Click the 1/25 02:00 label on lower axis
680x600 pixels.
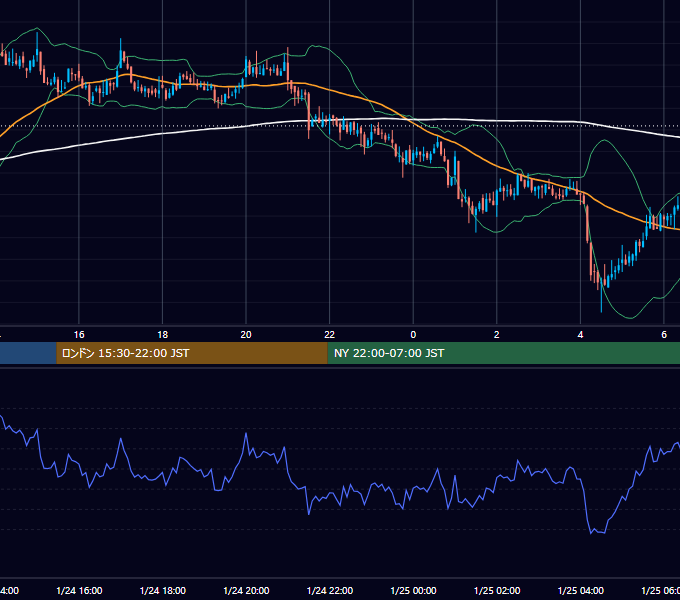click(x=497, y=590)
